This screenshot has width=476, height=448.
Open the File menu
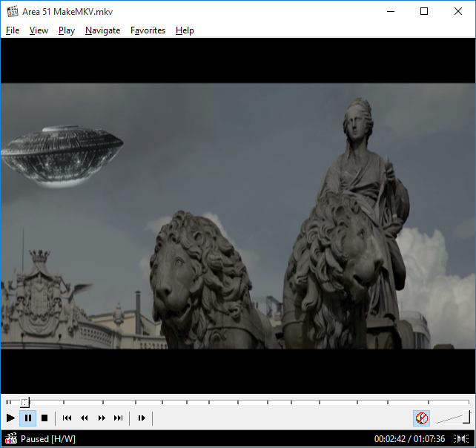pos(13,30)
